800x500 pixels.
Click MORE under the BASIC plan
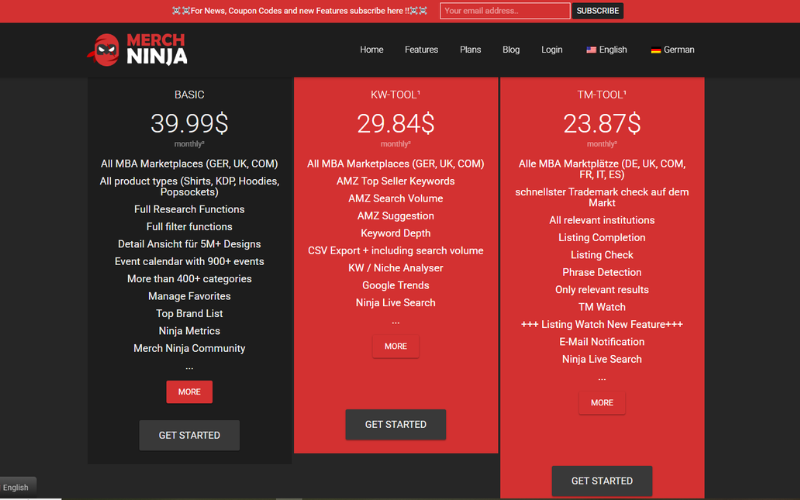189,392
